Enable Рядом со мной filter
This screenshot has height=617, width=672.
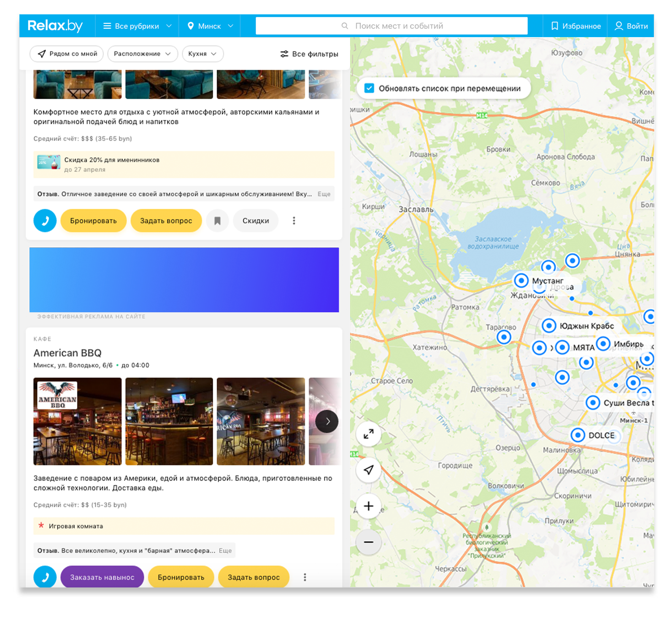click(67, 54)
